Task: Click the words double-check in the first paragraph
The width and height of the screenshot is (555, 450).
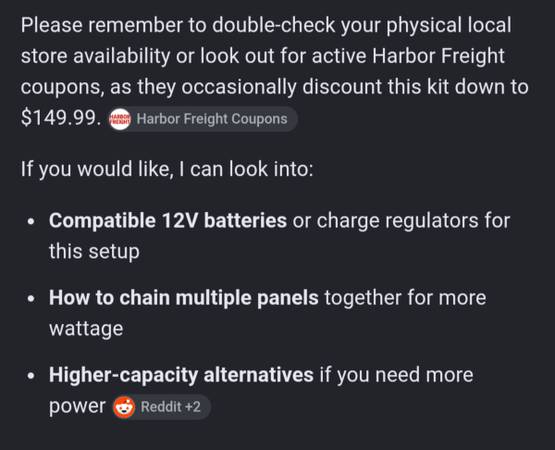Action: pos(273,25)
